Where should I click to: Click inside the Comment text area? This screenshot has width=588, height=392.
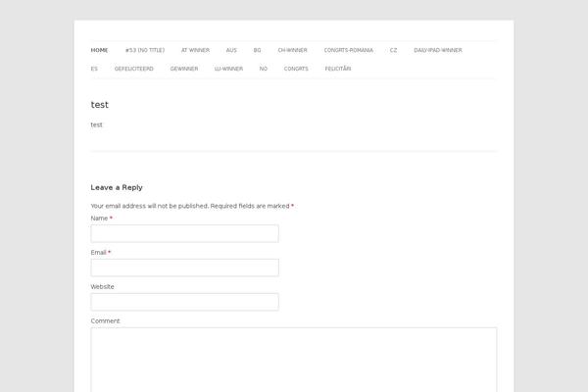point(294,360)
